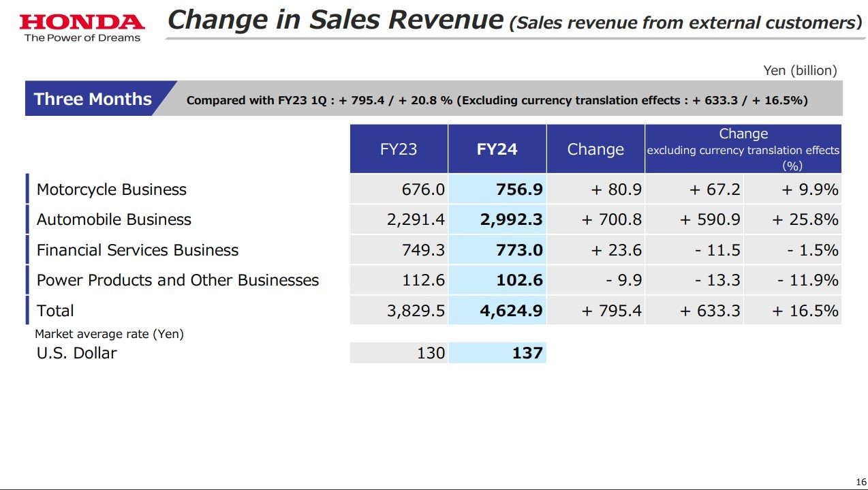Click the value - 13.3
The image size is (868, 490).
tap(717, 280)
